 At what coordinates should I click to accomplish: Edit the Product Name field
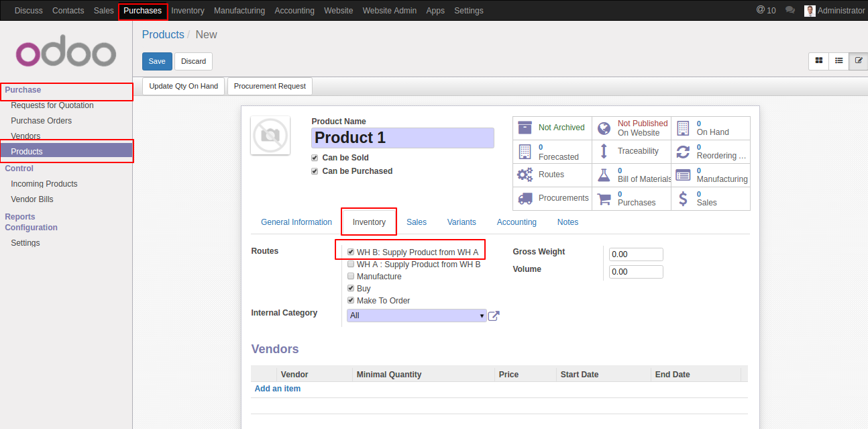[402, 138]
